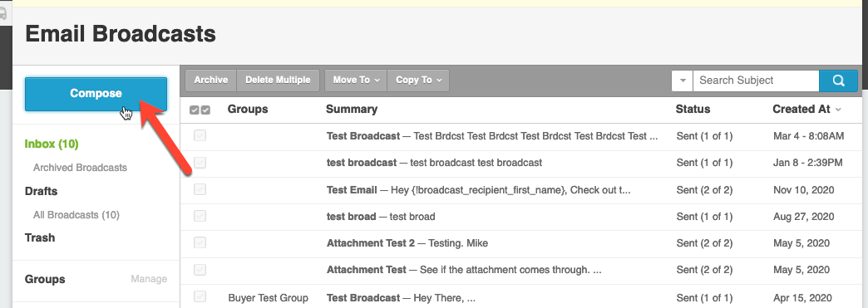The width and height of the screenshot is (868, 308).
Task: Click the Compose button
Action: pos(96,94)
